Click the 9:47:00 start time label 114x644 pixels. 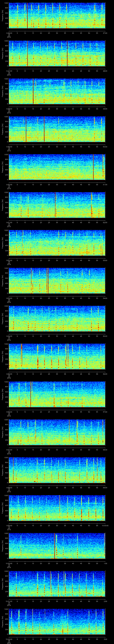(9, 71)
